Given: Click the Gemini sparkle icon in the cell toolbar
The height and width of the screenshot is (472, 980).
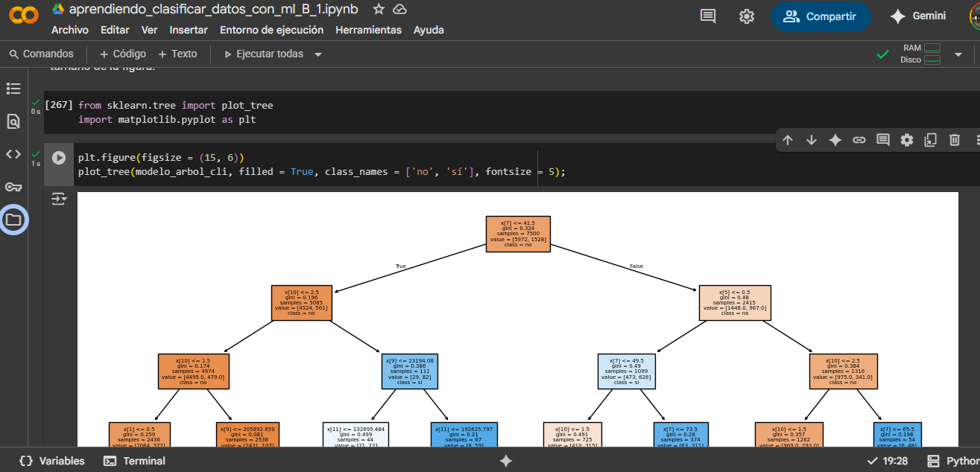Looking at the screenshot, I should tap(835, 140).
